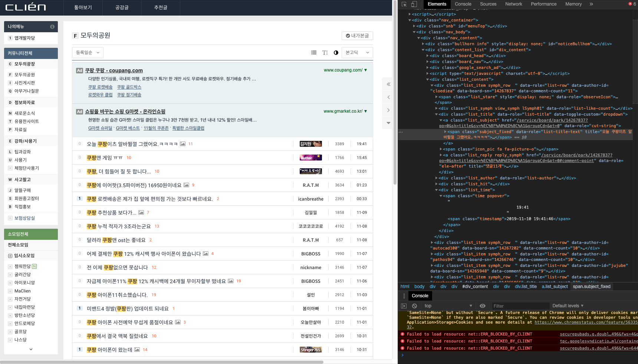Click the font size TI icon

325,53
